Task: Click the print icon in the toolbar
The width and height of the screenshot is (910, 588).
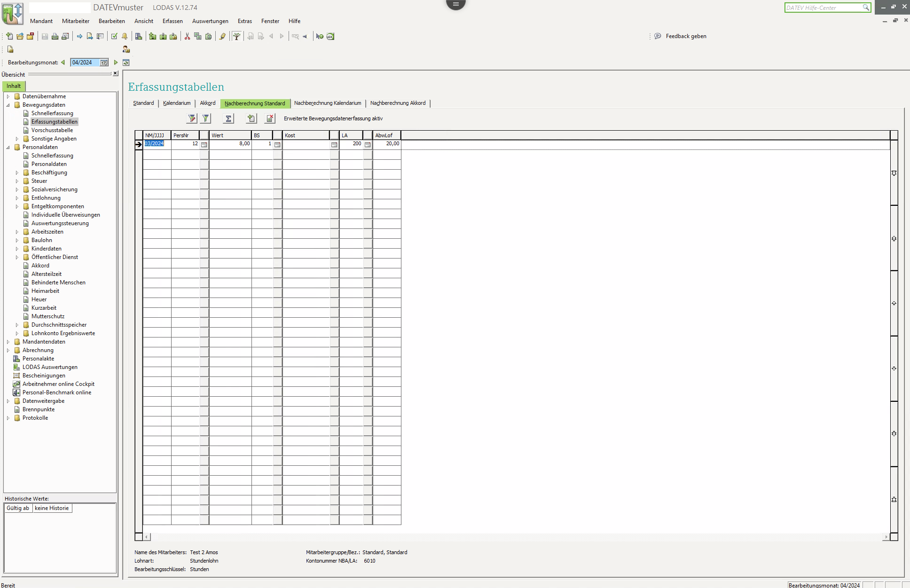Action: pos(55,36)
